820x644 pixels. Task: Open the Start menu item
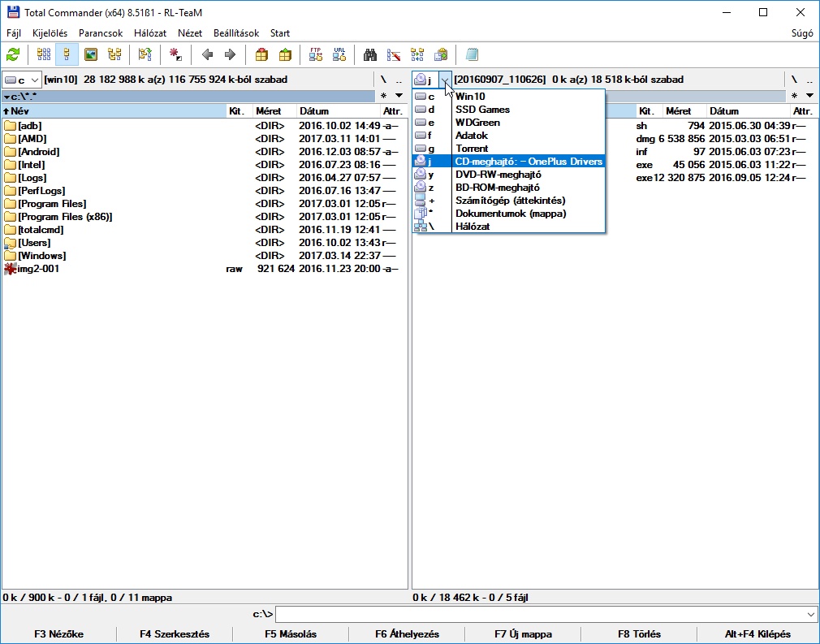280,33
